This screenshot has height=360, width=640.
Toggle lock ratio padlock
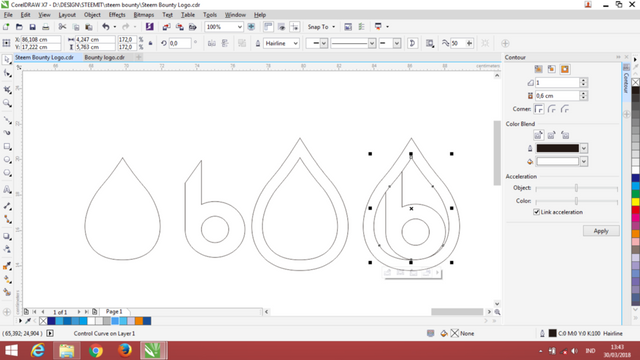[151, 43]
